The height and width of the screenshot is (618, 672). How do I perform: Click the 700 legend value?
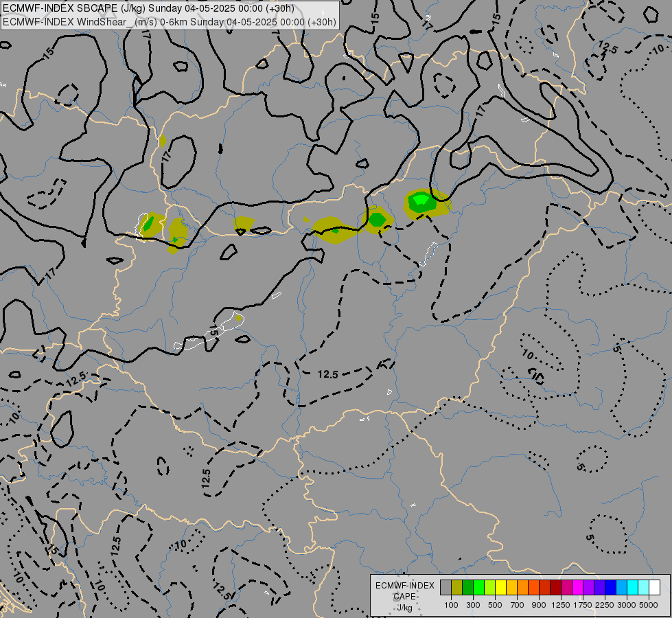point(518,605)
